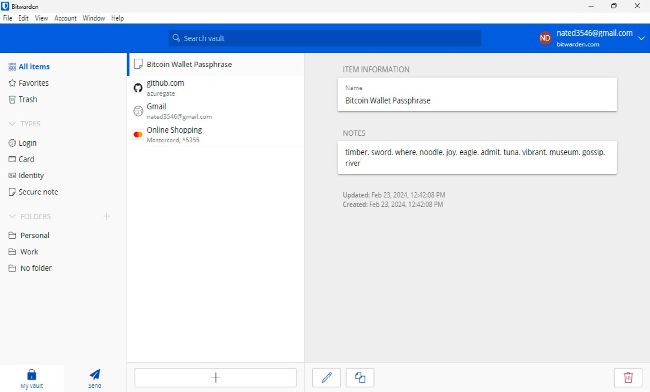Image resolution: width=650 pixels, height=392 pixels.
Task: Open the File menu
Action: pos(7,18)
